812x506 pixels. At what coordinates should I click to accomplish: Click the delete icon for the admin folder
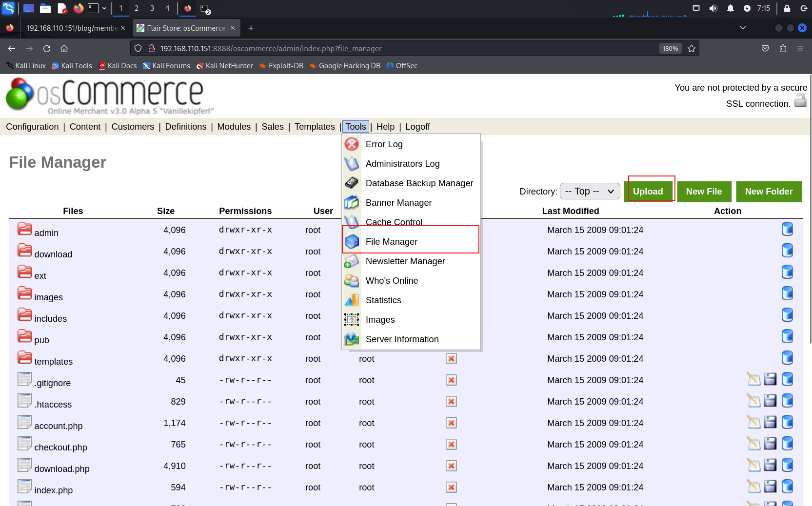(x=787, y=229)
